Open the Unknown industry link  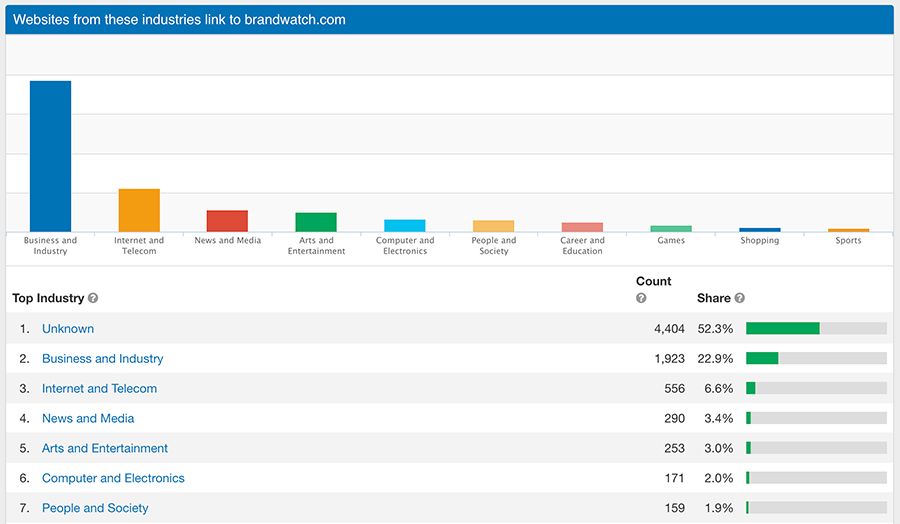pos(68,328)
